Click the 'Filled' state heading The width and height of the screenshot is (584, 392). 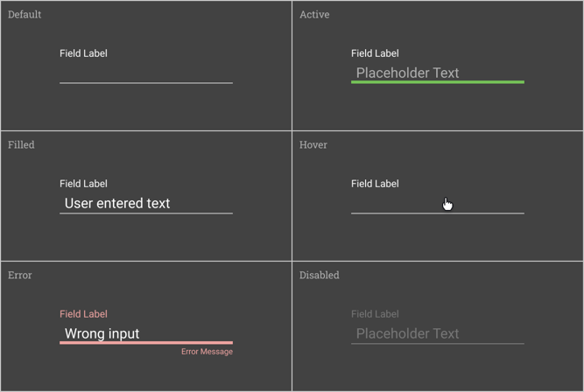[x=21, y=144]
